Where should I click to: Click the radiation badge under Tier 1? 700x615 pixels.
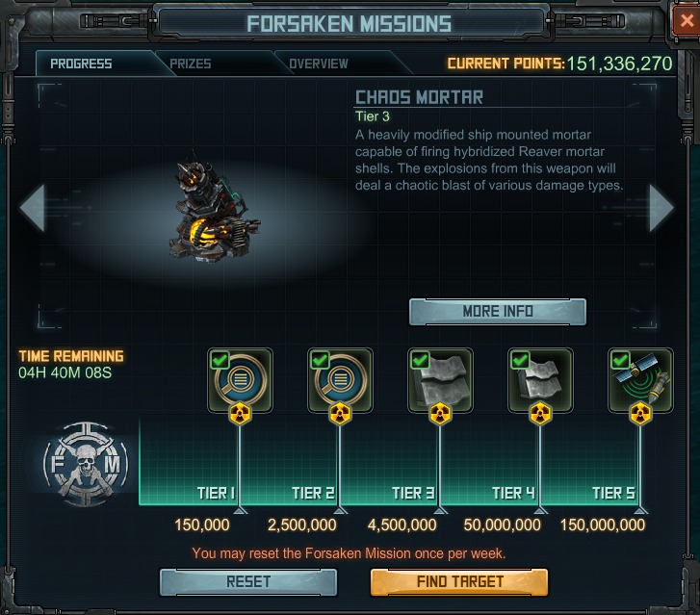pyautogui.click(x=240, y=414)
